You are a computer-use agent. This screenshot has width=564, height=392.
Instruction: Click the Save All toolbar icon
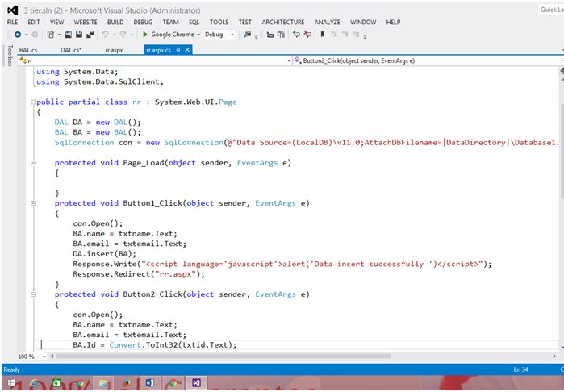[x=90, y=35]
